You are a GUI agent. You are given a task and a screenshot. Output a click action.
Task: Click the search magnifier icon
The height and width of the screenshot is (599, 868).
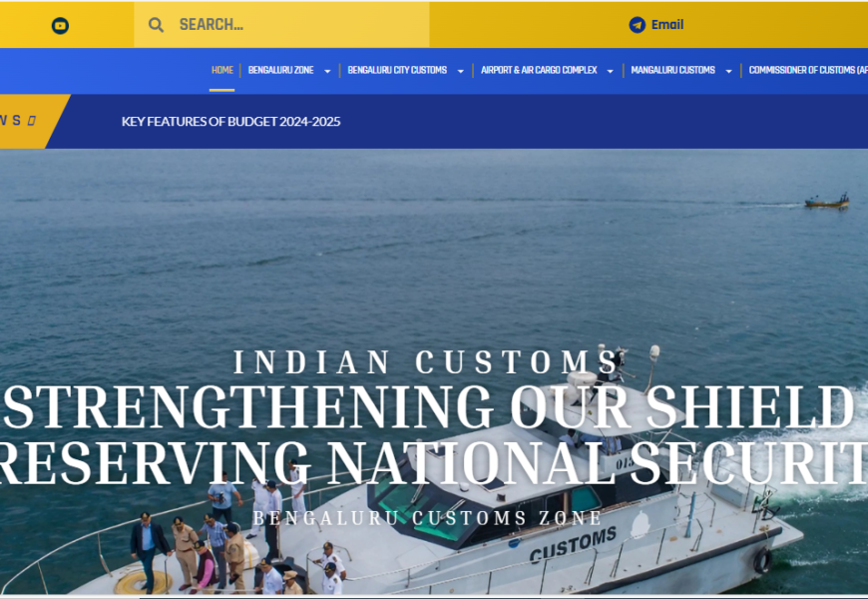pyautogui.click(x=156, y=25)
